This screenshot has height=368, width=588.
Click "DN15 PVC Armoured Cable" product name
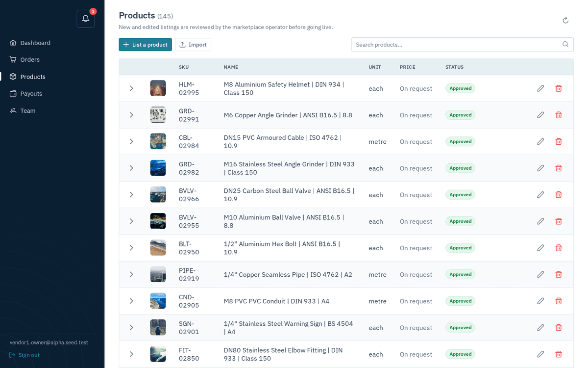coord(283,142)
